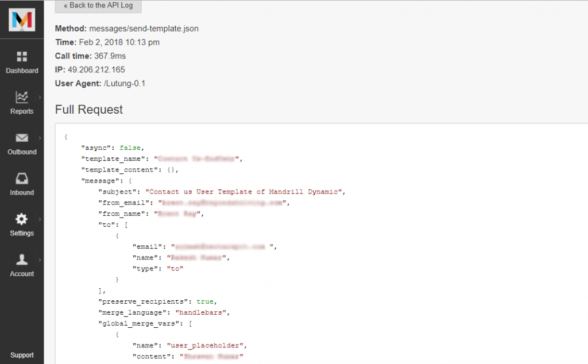Screen dimensions: 588x364
Task: Open the Dashboard grid icon
Action: pyautogui.click(x=22, y=56)
